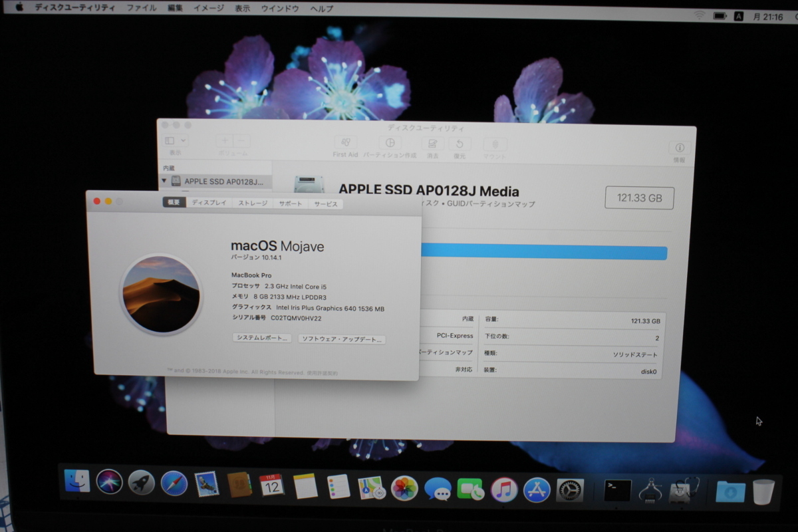
Task: Switch to the ディスプレイ tab
Action: click(x=209, y=203)
